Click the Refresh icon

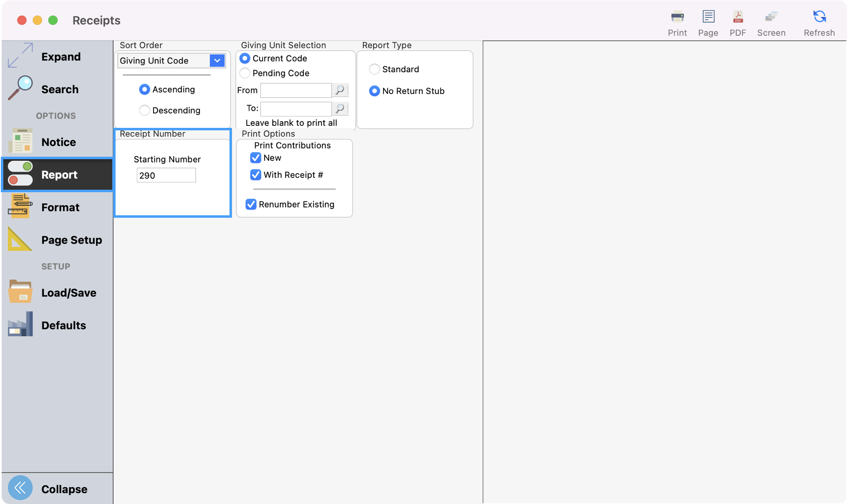coord(819,17)
